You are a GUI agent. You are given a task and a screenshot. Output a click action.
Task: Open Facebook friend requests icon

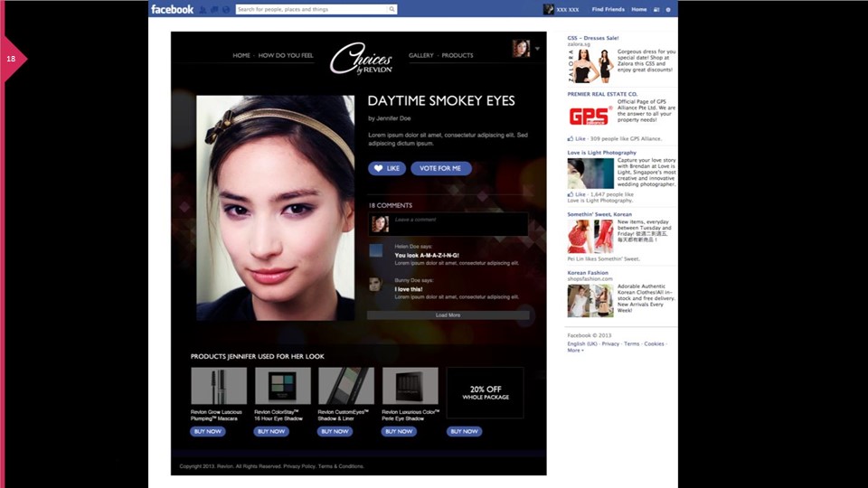point(203,9)
